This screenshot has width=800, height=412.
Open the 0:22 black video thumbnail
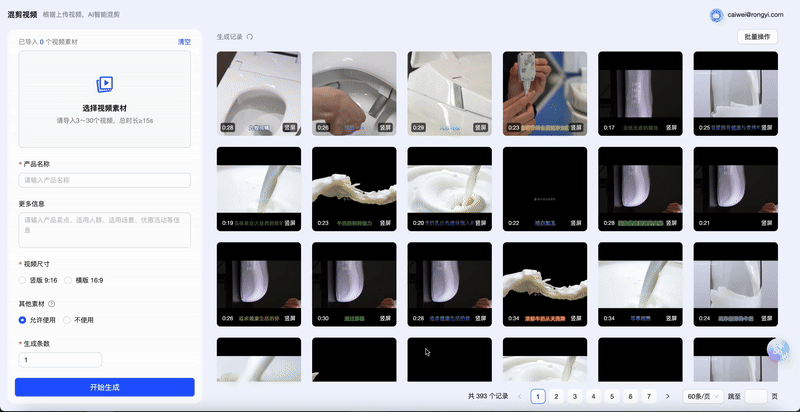pos(545,189)
